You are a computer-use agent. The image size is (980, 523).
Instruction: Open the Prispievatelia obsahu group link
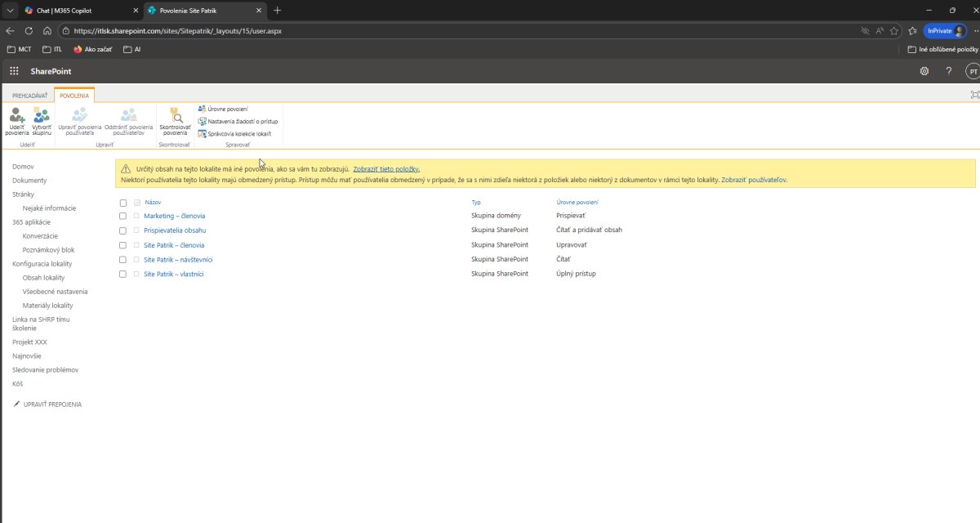175,230
